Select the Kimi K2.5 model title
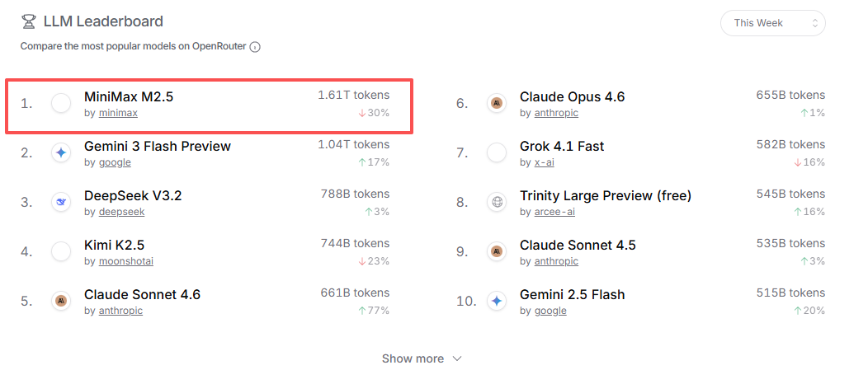 [114, 245]
